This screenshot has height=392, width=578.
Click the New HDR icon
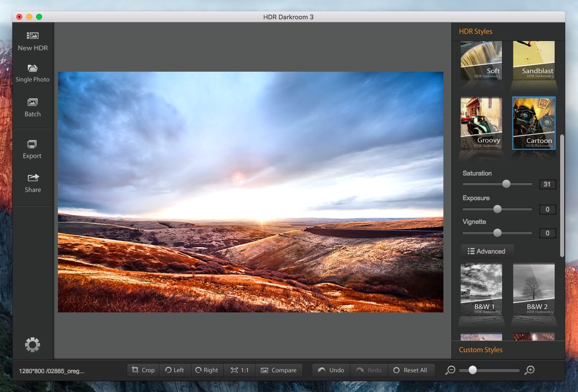(x=33, y=36)
